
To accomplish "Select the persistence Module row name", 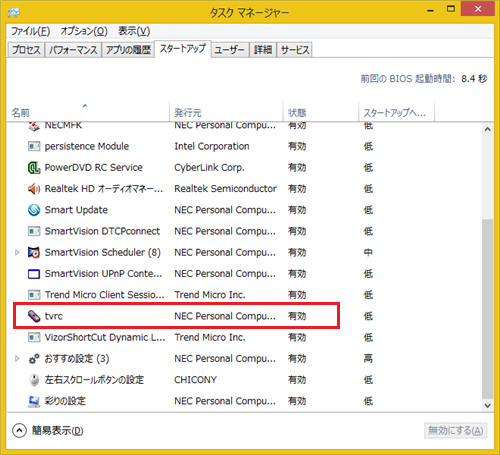I will (x=87, y=146).
